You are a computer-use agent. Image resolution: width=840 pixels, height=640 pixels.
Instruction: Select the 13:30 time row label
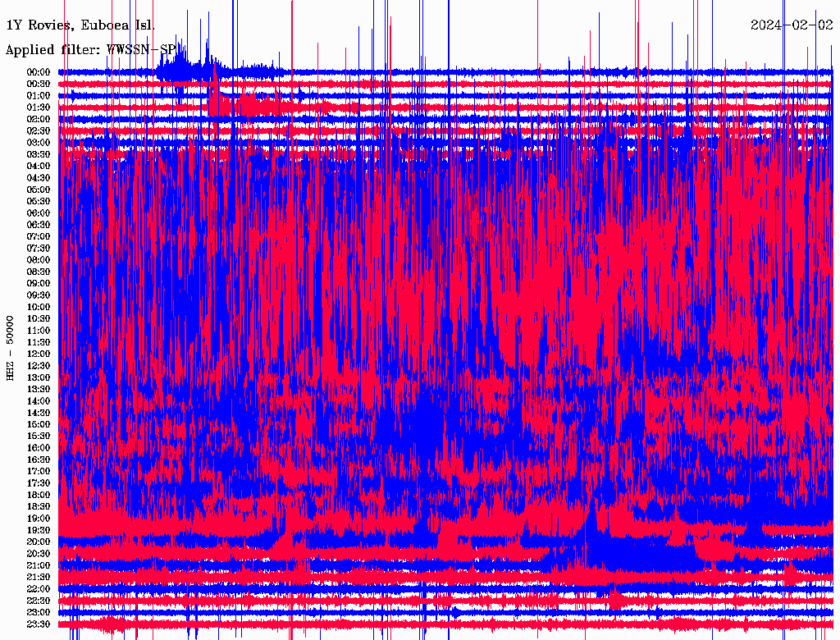[x=39, y=390]
